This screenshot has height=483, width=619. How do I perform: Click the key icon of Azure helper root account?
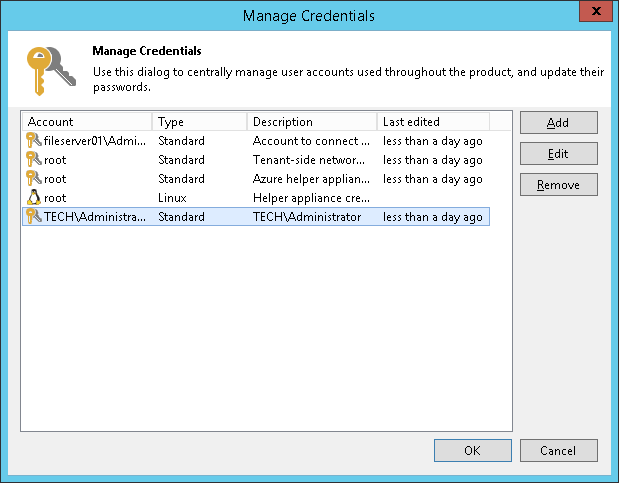coord(33,179)
